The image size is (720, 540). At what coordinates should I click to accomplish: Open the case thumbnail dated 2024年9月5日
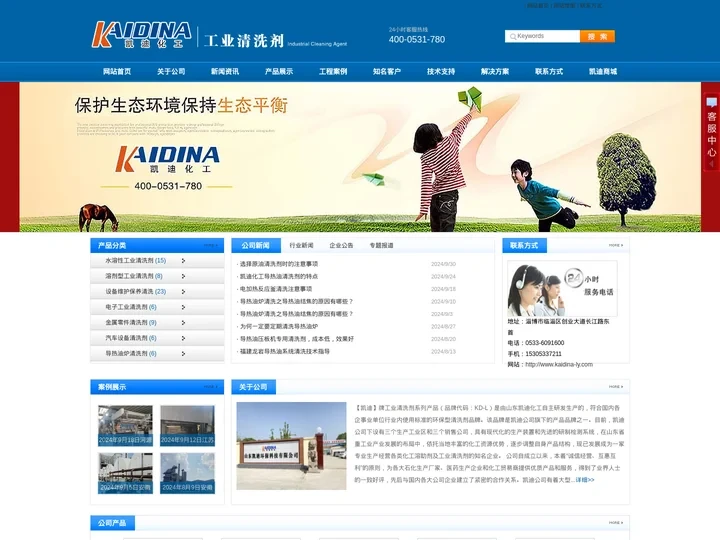[x=125, y=473]
